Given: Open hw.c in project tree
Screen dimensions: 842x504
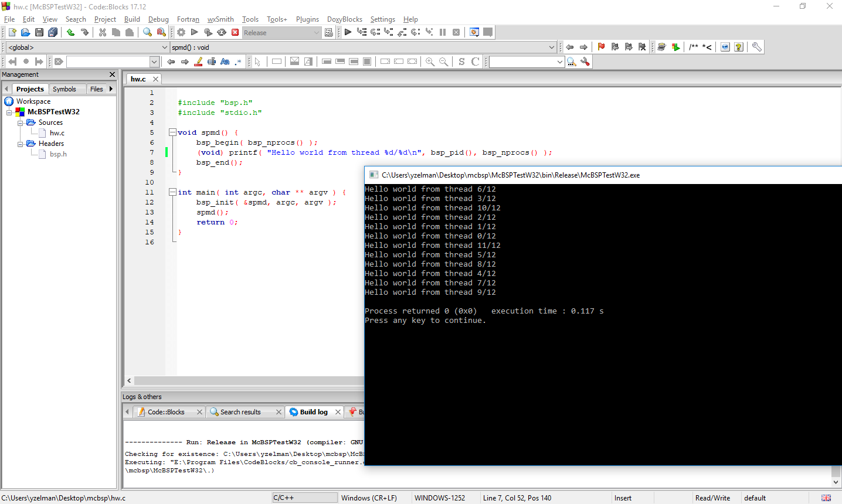Looking at the screenshot, I should 57,133.
